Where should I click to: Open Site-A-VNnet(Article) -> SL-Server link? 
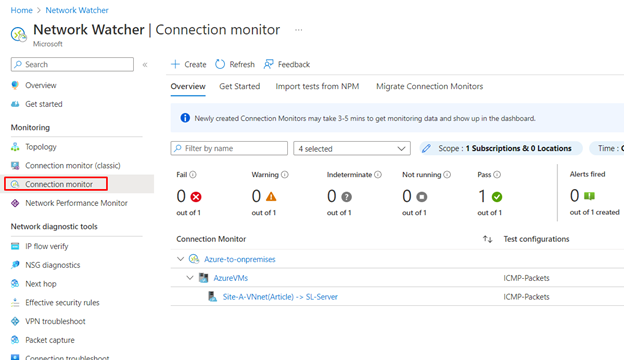tap(280, 297)
